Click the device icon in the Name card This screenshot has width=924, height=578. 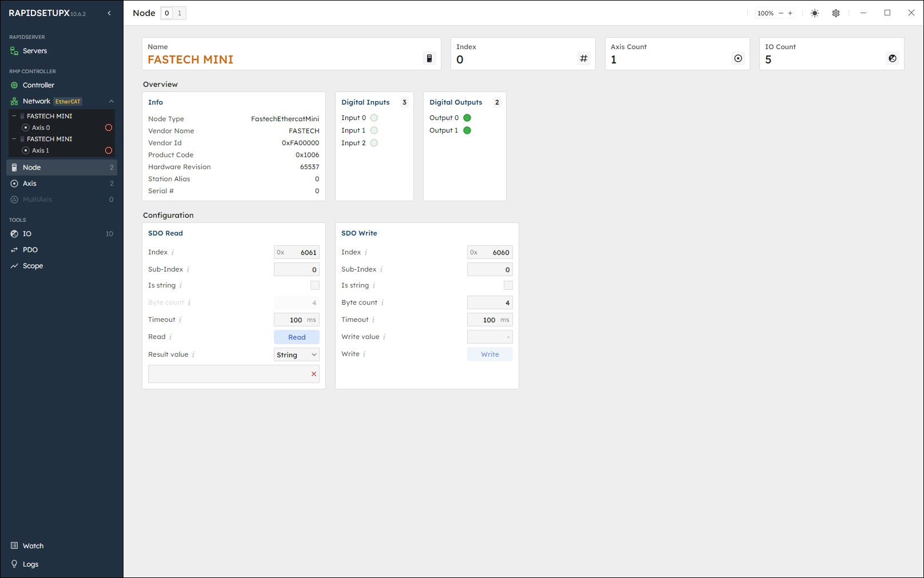[429, 58]
